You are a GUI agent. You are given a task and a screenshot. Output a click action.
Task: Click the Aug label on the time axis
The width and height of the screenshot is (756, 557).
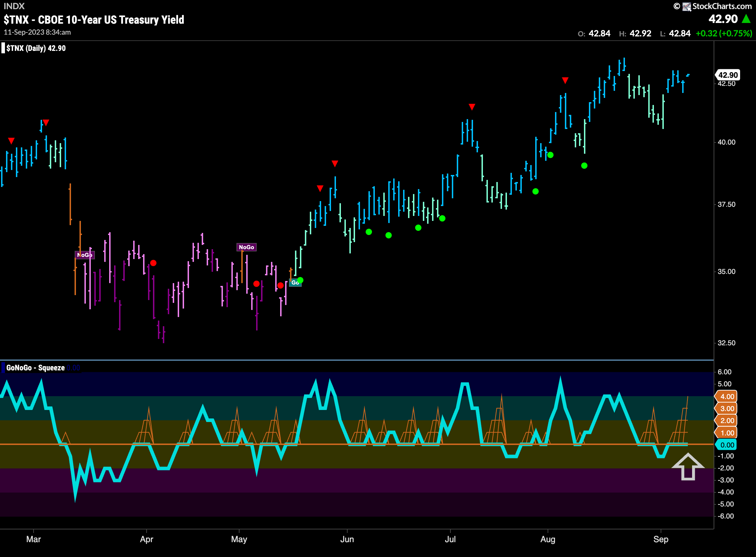pyautogui.click(x=548, y=539)
